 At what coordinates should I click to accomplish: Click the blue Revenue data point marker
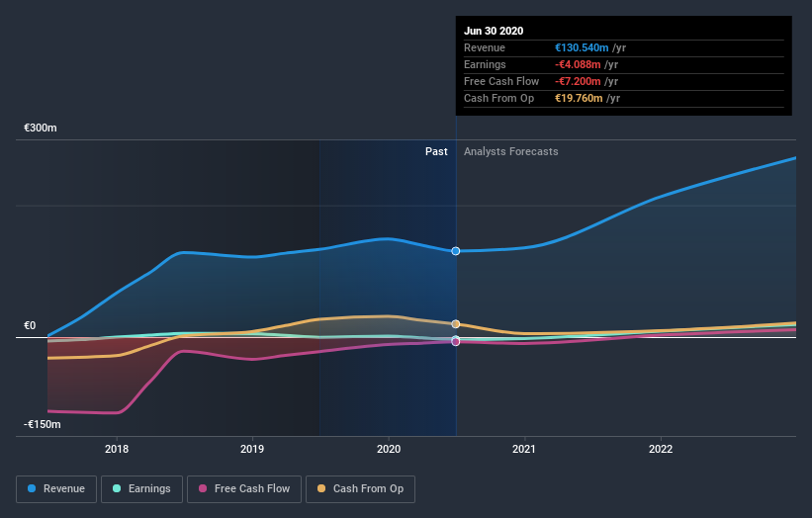tap(456, 251)
